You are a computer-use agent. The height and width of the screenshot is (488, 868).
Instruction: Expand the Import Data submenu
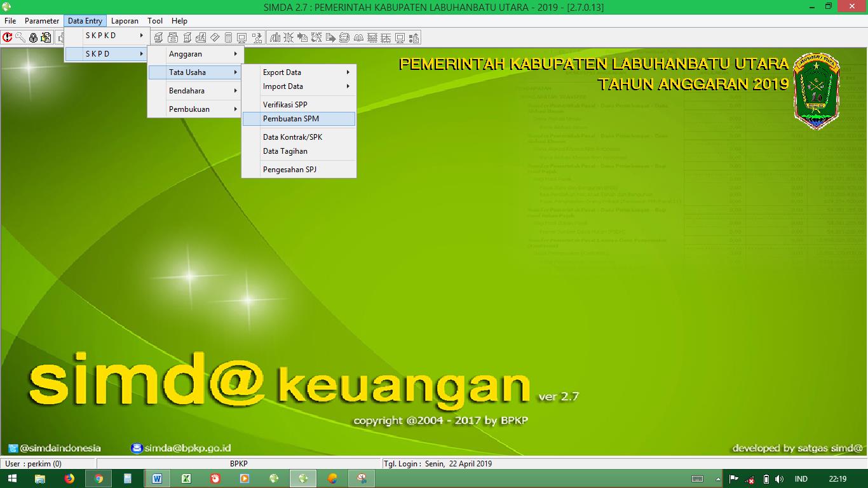pos(299,86)
